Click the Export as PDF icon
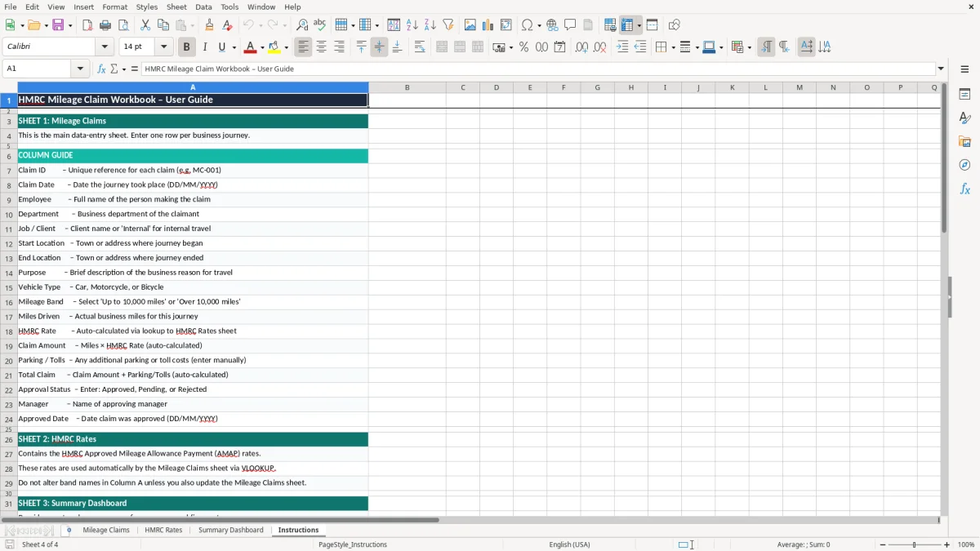The width and height of the screenshot is (980, 551). pyautogui.click(x=87, y=25)
